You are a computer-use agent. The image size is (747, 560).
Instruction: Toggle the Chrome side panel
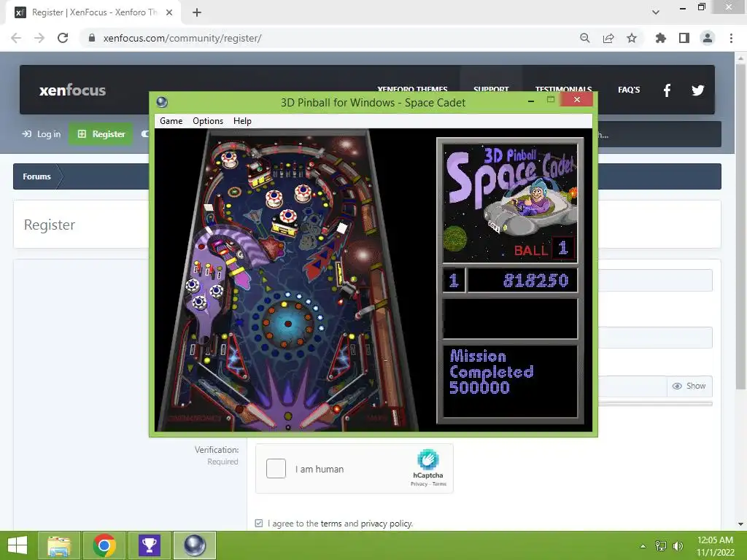(x=684, y=38)
